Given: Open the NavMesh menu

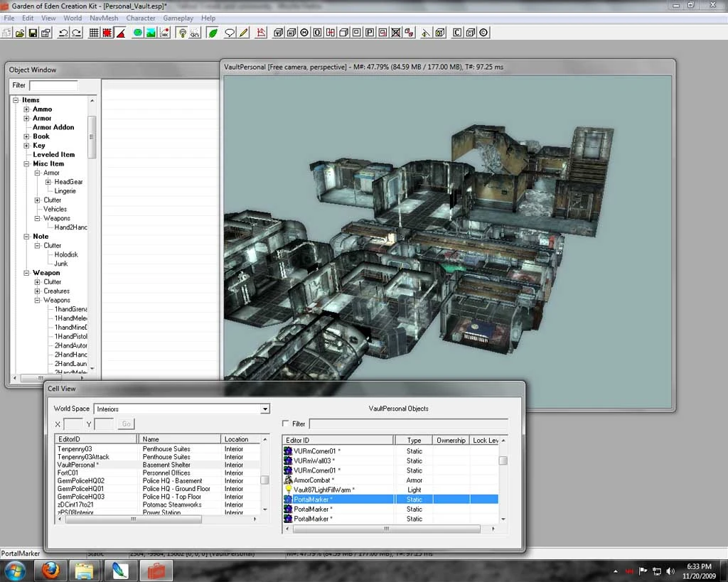Looking at the screenshot, I should point(104,18).
